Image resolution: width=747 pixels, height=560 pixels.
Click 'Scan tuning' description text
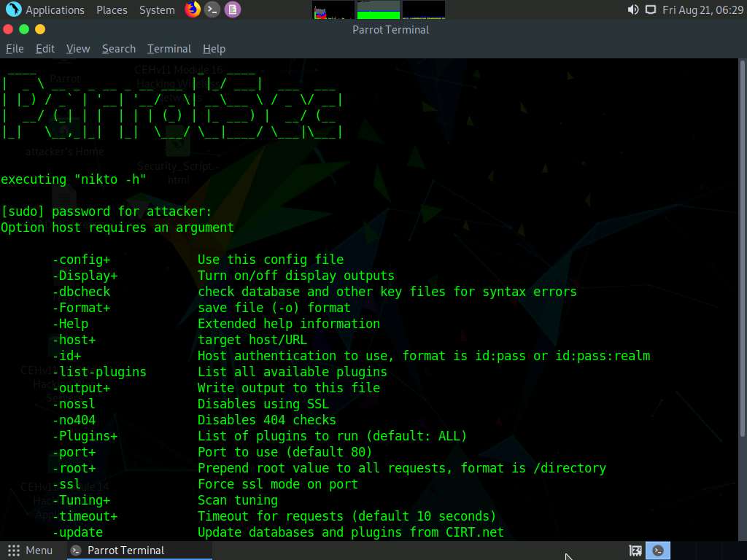(x=238, y=500)
